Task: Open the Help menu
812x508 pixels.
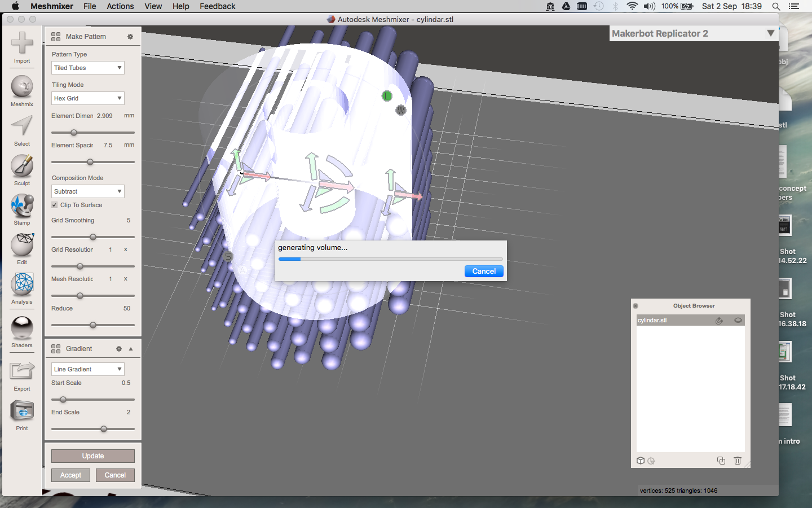Action: click(181, 6)
